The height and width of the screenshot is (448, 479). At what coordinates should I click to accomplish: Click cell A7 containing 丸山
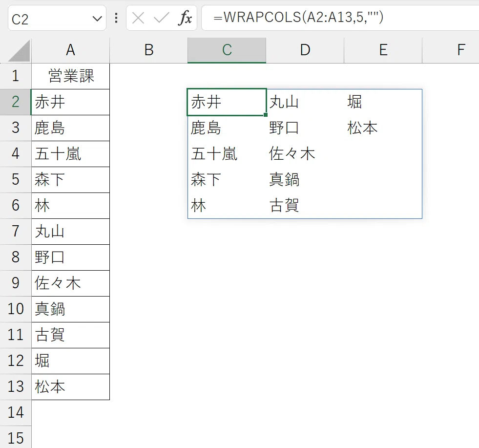point(71,232)
